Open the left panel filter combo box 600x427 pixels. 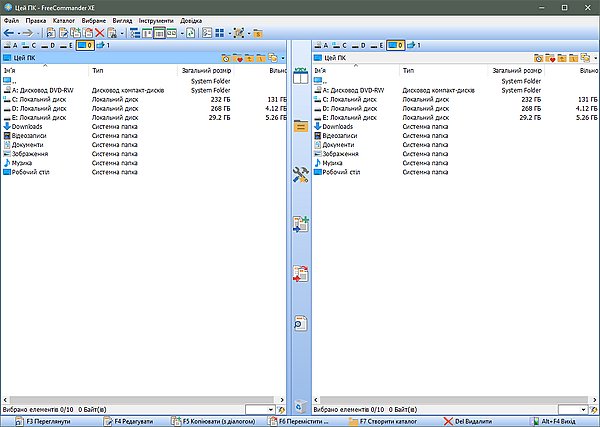tap(260, 410)
